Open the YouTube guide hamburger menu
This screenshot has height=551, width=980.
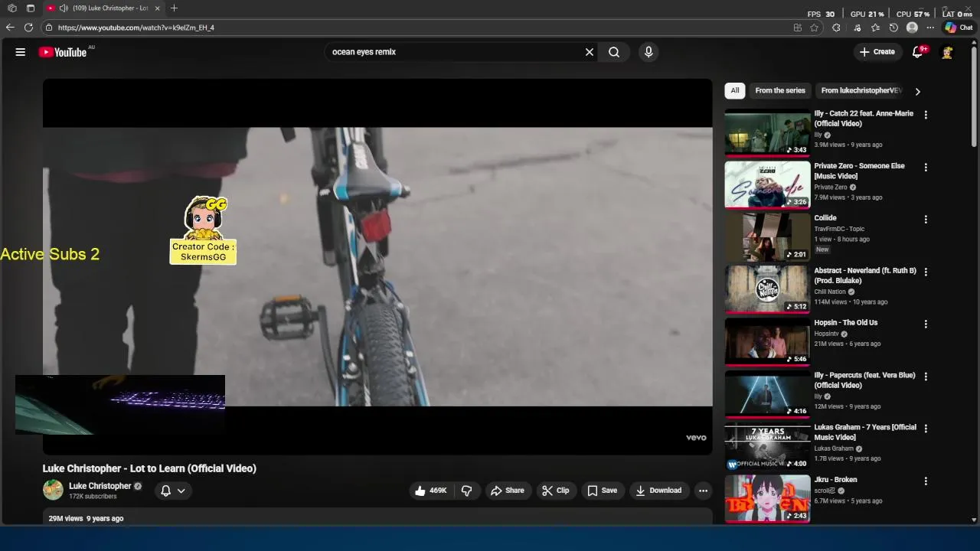coord(21,52)
